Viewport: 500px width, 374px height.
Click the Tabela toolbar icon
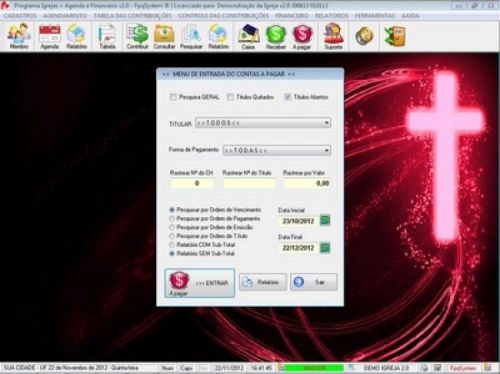(x=107, y=36)
